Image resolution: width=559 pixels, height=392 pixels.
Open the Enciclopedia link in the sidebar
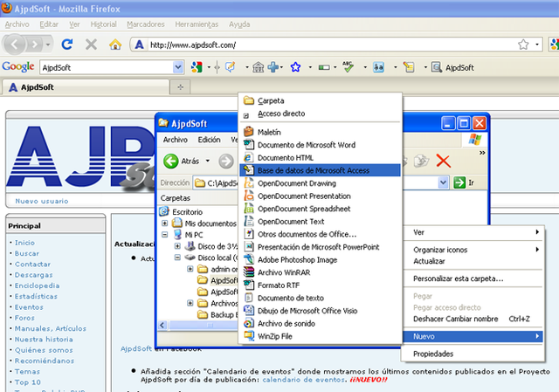pyautogui.click(x=37, y=285)
